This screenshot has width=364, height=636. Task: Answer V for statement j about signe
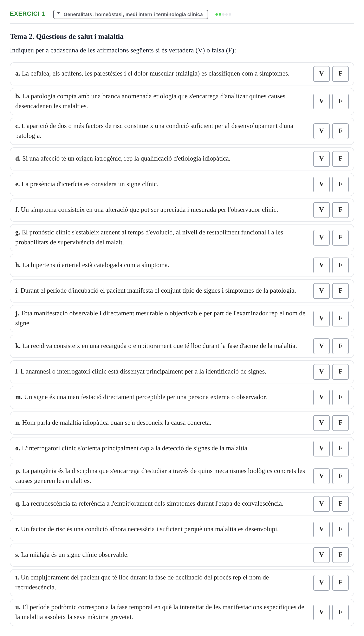click(321, 318)
